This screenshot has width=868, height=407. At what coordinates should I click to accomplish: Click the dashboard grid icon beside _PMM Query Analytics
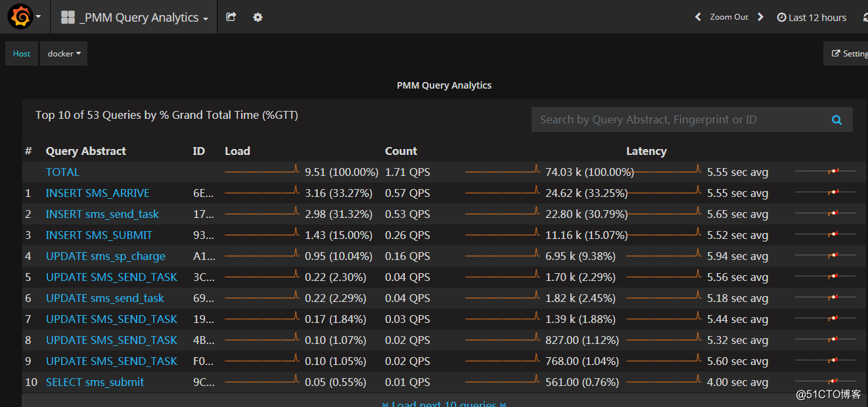click(68, 18)
